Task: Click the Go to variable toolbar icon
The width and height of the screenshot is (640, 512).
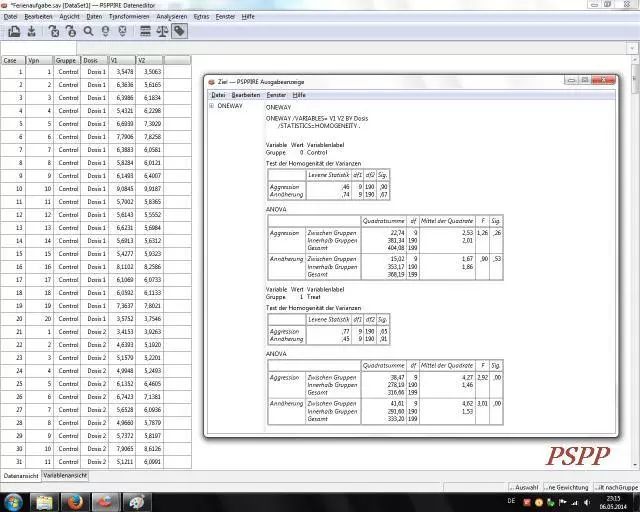Action: click(x=54, y=31)
